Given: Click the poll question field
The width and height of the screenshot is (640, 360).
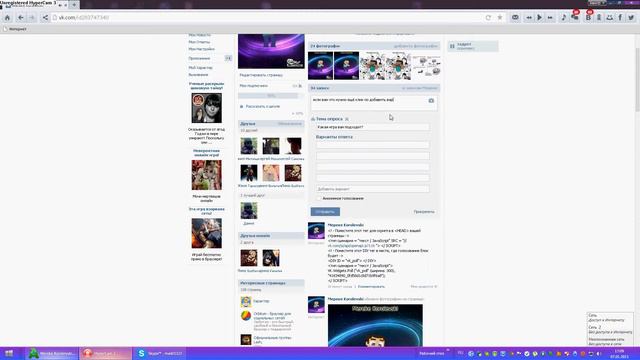Looking at the screenshot, I should point(373,127).
